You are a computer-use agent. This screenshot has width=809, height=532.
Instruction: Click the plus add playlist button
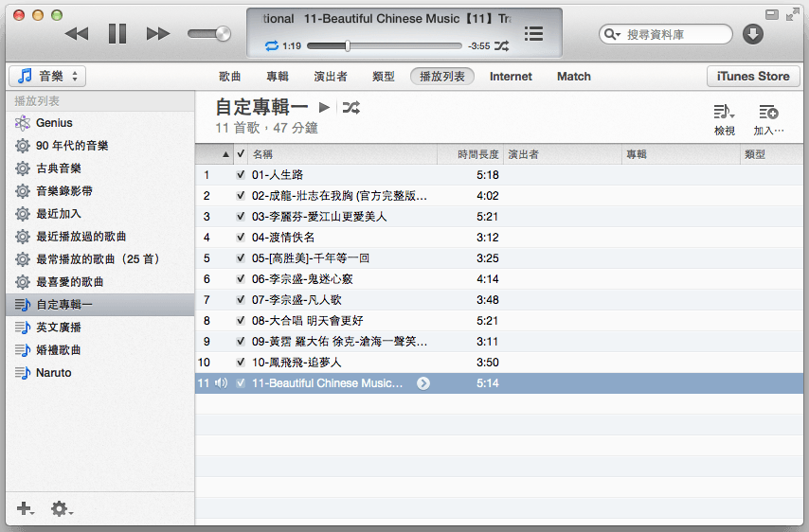click(x=25, y=508)
